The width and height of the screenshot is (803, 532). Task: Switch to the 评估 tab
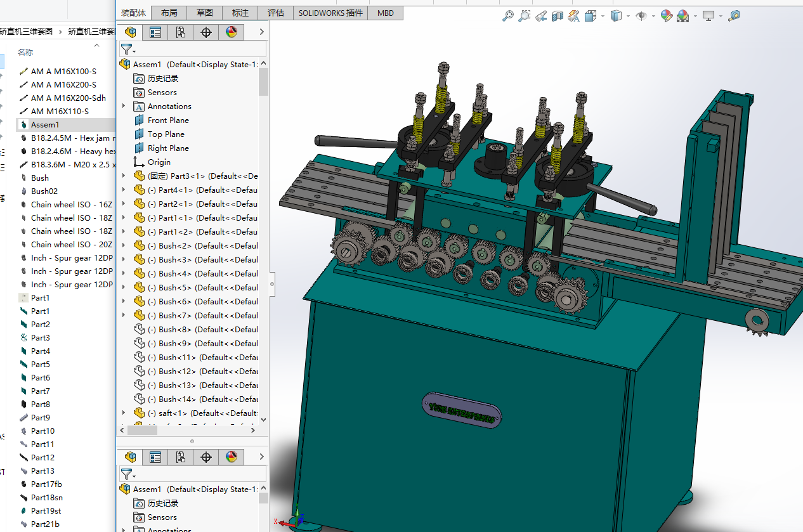pos(276,13)
